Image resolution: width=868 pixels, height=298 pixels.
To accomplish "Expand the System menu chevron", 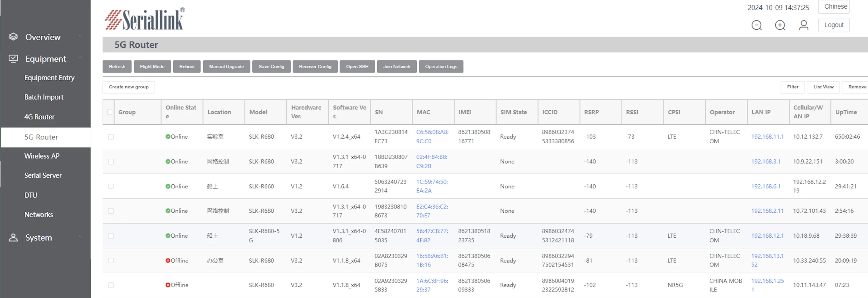I will pyautogui.click(x=80, y=236).
